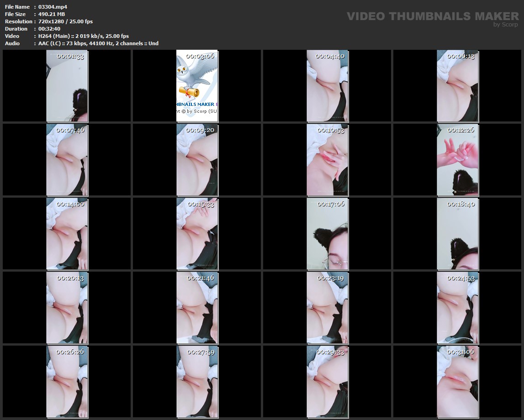Click the frame timestamped 00:21:46
This screenshot has width=524, height=420.
click(197, 308)
